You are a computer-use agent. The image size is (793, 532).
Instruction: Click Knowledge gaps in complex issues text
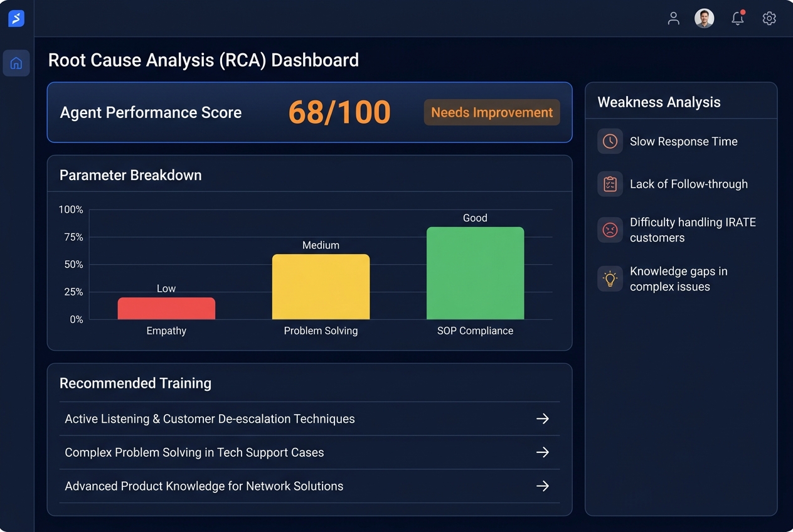[679, 279]
